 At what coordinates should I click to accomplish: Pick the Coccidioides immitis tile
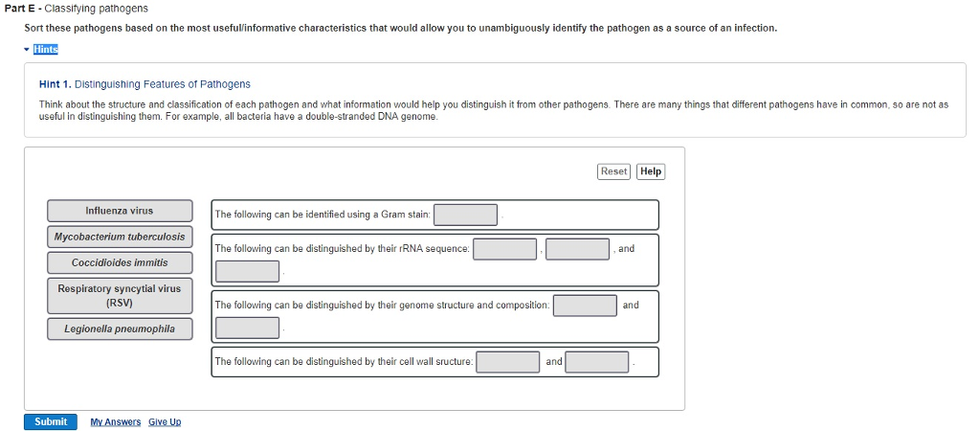[120, 262]
